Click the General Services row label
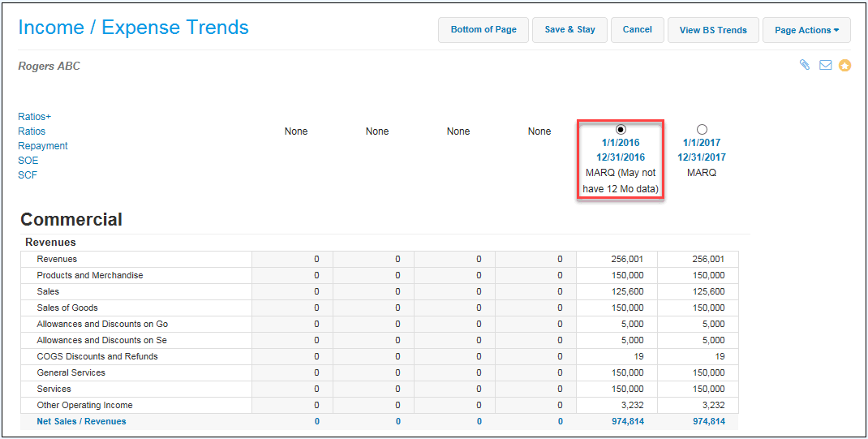 (x=71, y=372)
